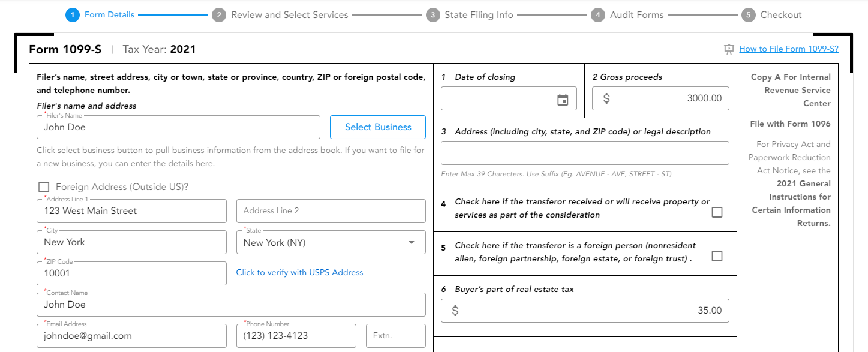Screen dimensions: 868x352
Task: Click the step 2 circle icon
Action: (219, 15)
